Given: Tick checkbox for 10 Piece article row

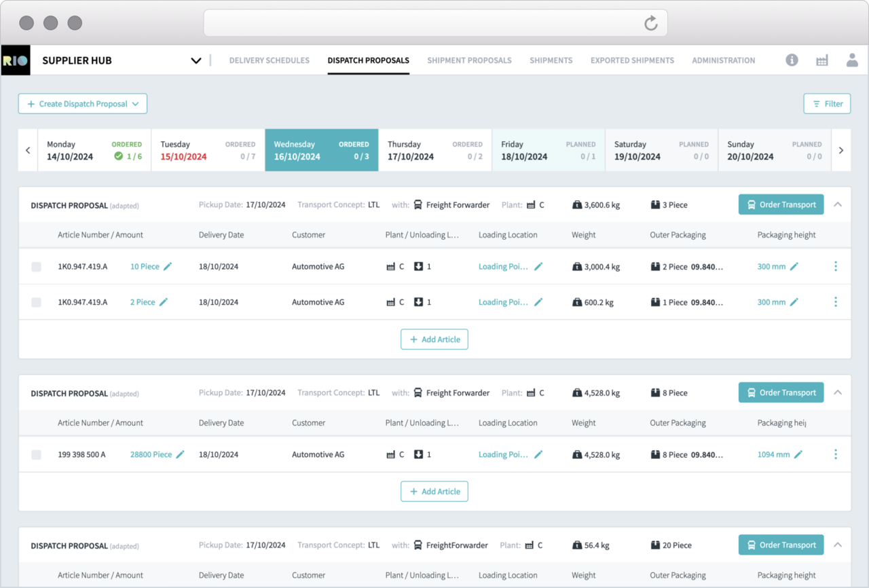Looking at the screenshot, I should 36,267.
